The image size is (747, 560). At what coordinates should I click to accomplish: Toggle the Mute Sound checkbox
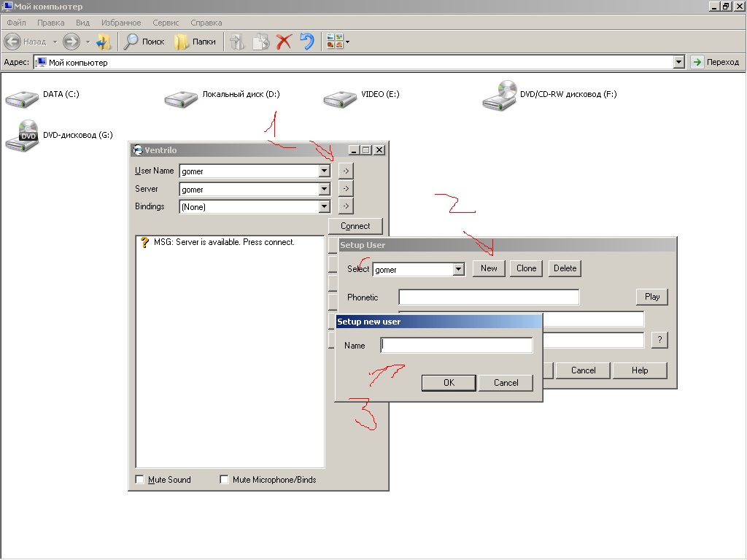[x=139, y=480]
